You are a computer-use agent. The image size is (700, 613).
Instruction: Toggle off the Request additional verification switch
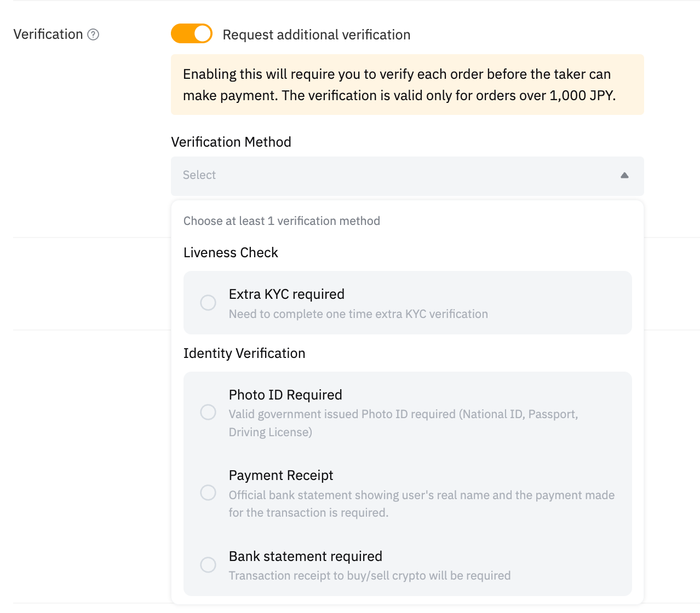coord(192,34)
